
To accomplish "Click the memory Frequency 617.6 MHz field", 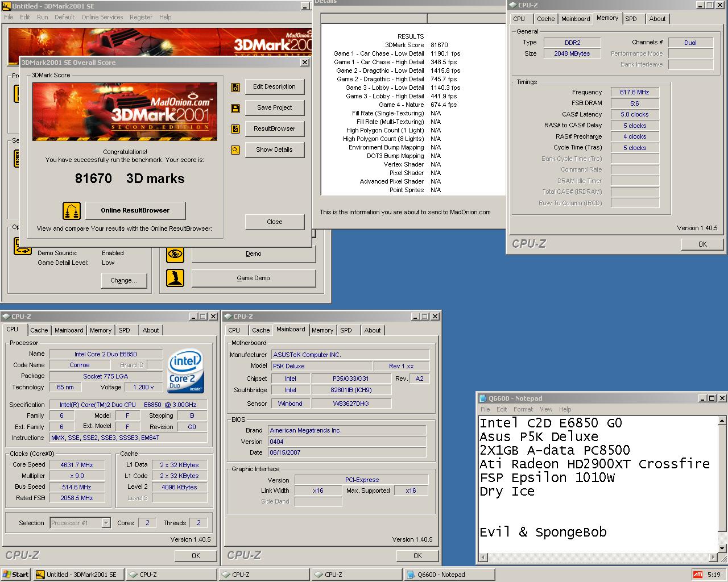I will tap(635, 92).
